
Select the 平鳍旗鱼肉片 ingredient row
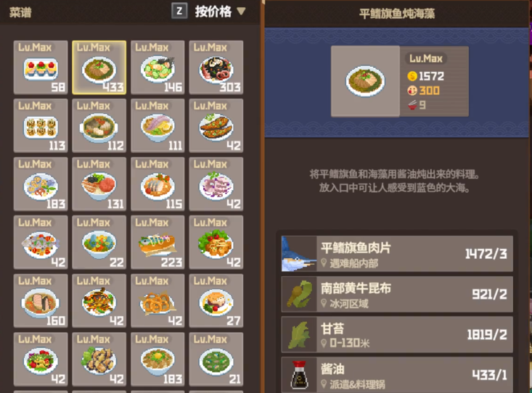point(397,254)
